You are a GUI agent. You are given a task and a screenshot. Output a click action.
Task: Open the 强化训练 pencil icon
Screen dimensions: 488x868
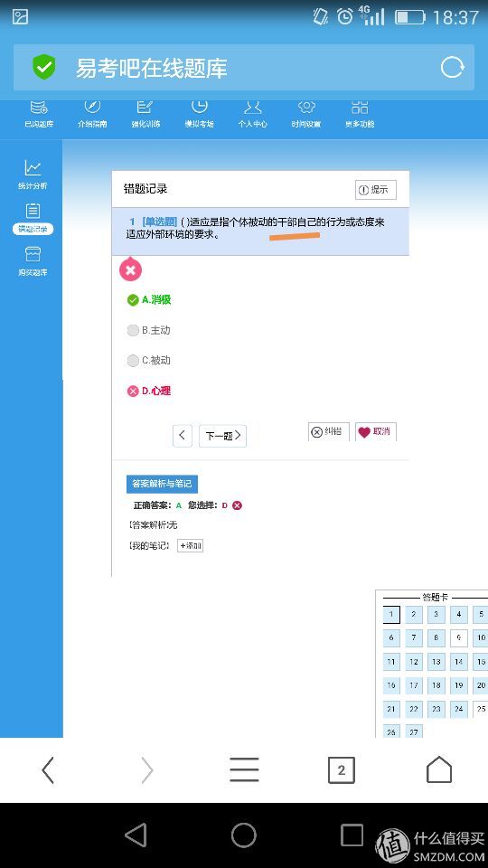coord(145,108)
